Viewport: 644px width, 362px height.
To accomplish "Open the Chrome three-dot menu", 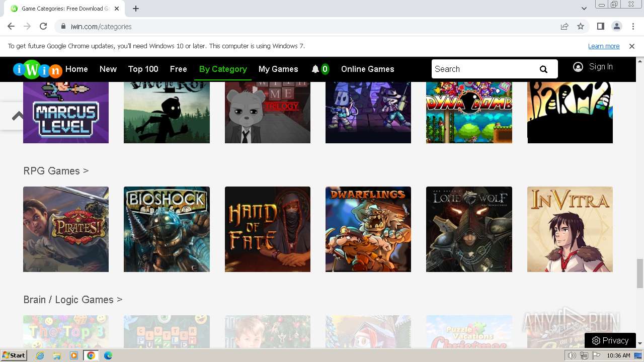I will 632,26.
